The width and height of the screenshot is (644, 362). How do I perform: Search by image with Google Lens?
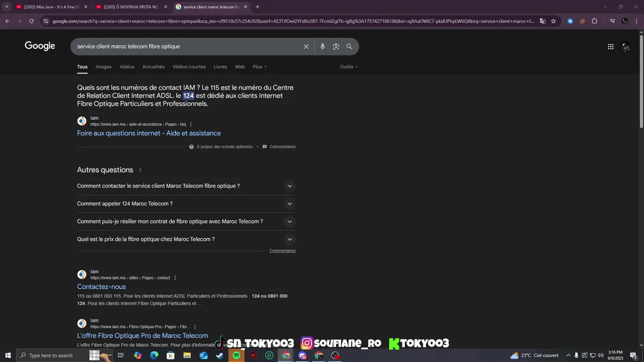pyautogui.click(x=336, y=46)
